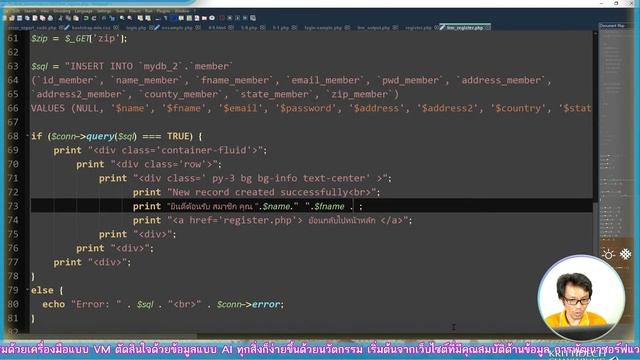
Task: Click the Save toolbar icon
Action: (19, 18)
